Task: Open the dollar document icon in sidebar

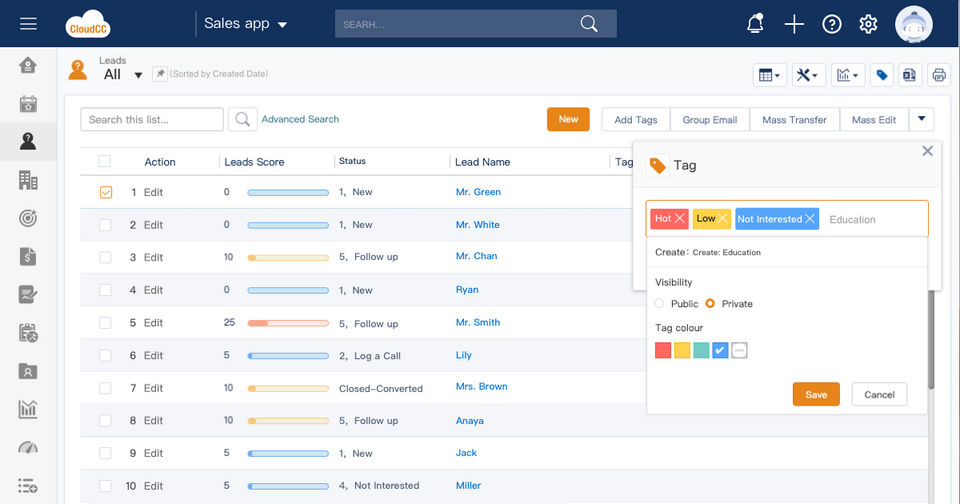Action: click(x=28, y=256)
